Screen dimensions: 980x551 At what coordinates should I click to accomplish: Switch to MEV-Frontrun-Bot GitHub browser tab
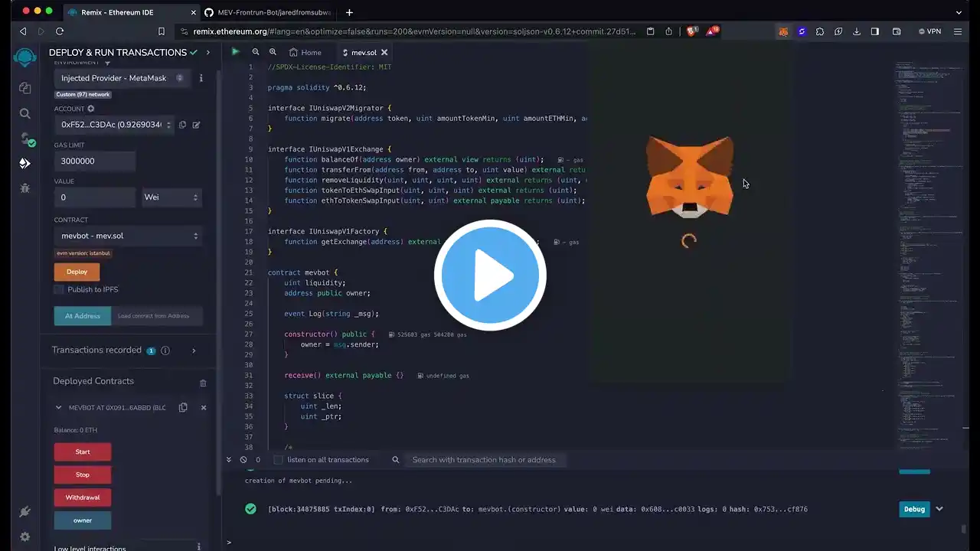[267, 12]
